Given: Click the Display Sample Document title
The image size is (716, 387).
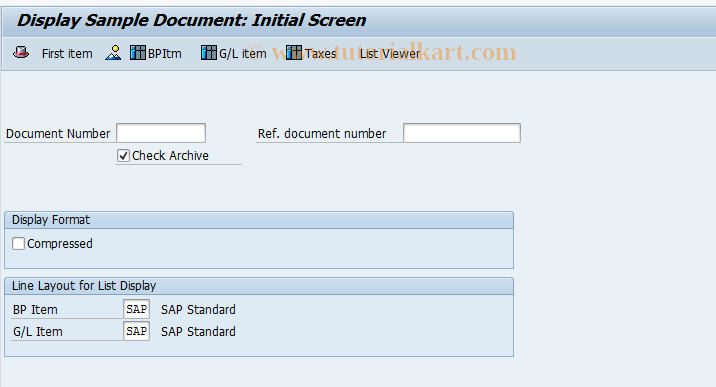Looking at the screenshot, I should 192,21.
